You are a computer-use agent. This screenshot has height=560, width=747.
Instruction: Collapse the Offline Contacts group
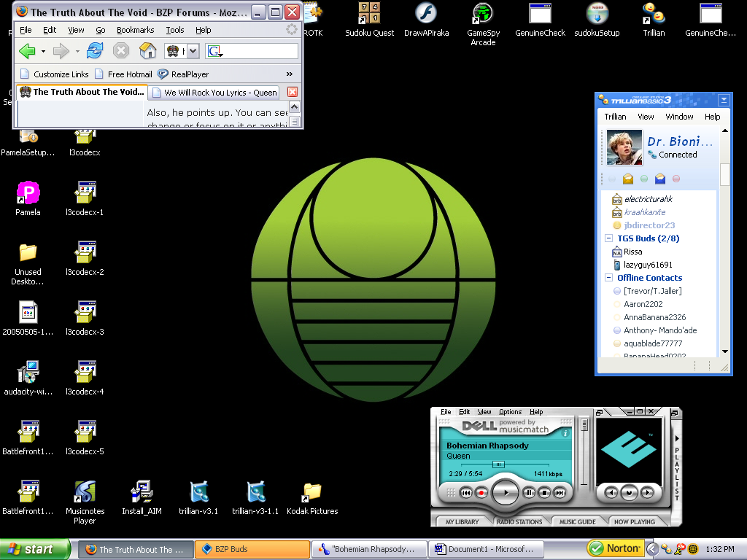609,278
